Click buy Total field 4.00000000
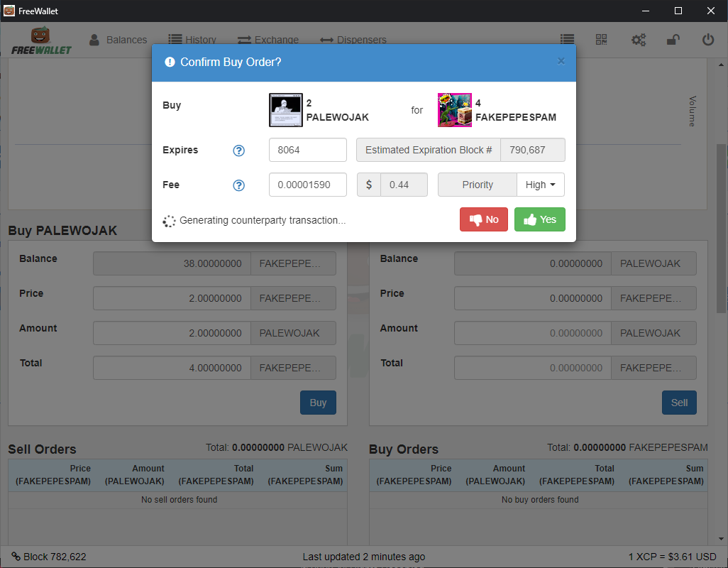The width and height of the screenshot is (728, 568). pos(172,368)
